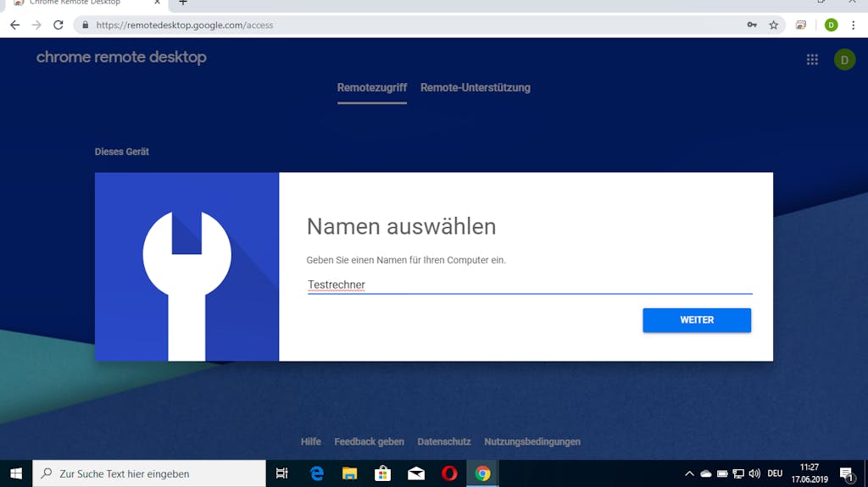Open the Hilfe footer link

(310, 441)
